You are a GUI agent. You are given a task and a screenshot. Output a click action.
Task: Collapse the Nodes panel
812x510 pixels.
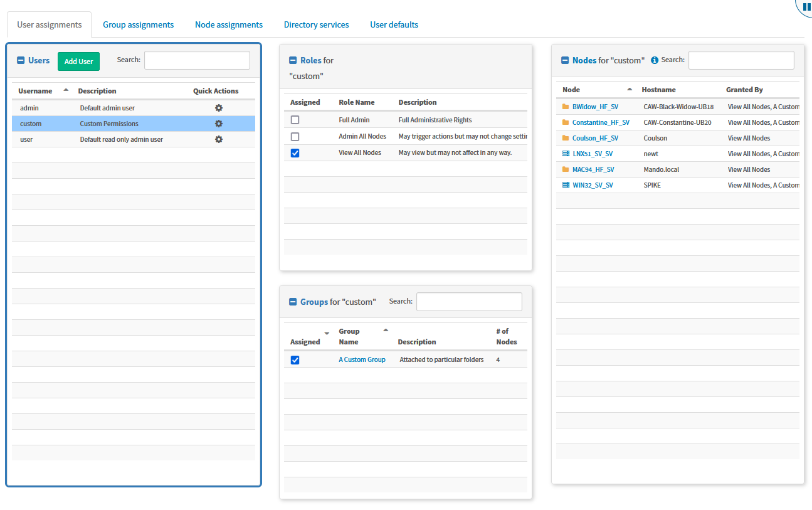564,60
